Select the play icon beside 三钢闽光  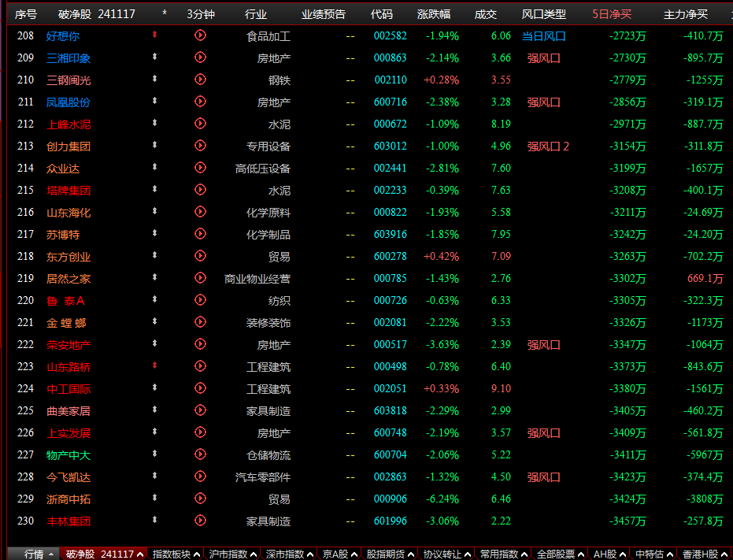200,80
